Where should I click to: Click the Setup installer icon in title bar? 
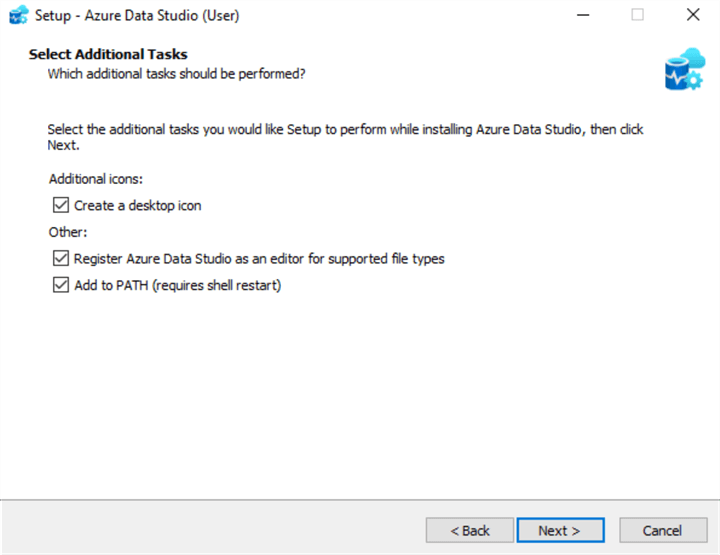[x=18, y=15]
